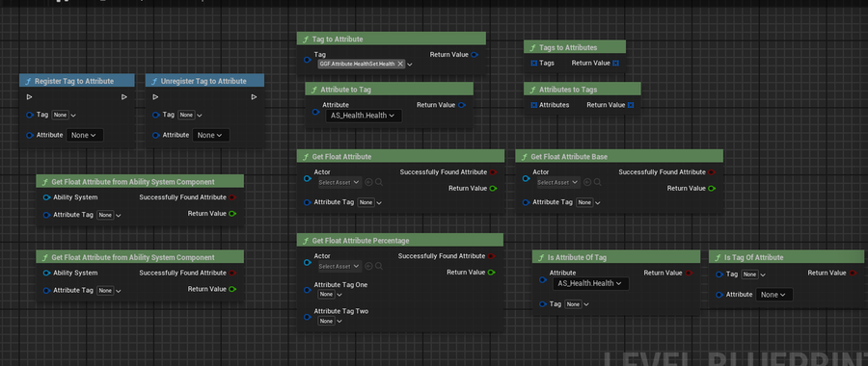Image resolution: width=868 pixels, height=366 pixels.
Task: Click Successfully Found Attribute pin on Get Float Attribute Percentage
Action: tap(492, 256)
